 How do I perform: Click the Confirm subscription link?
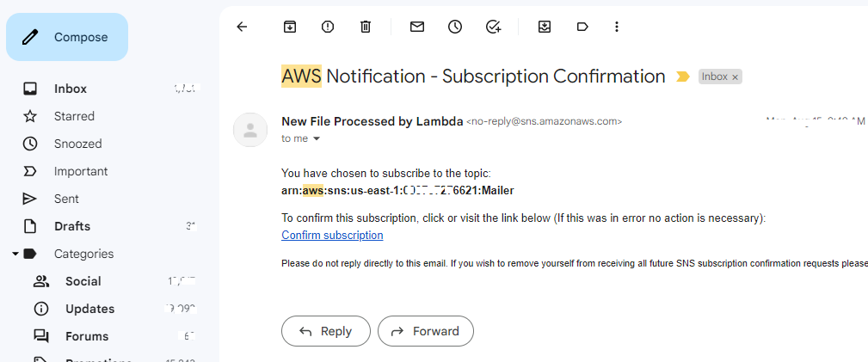coord(332,235)
